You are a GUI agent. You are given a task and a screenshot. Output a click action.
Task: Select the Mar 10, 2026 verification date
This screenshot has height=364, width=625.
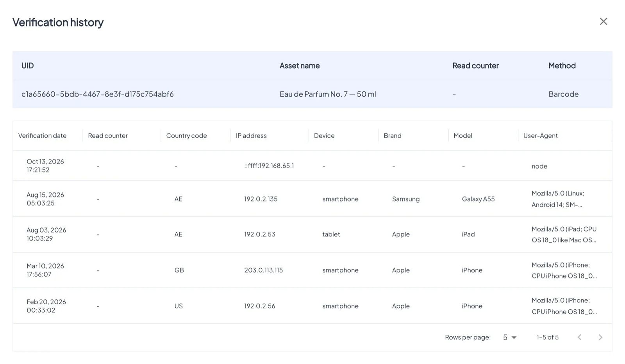click(45, 270)
